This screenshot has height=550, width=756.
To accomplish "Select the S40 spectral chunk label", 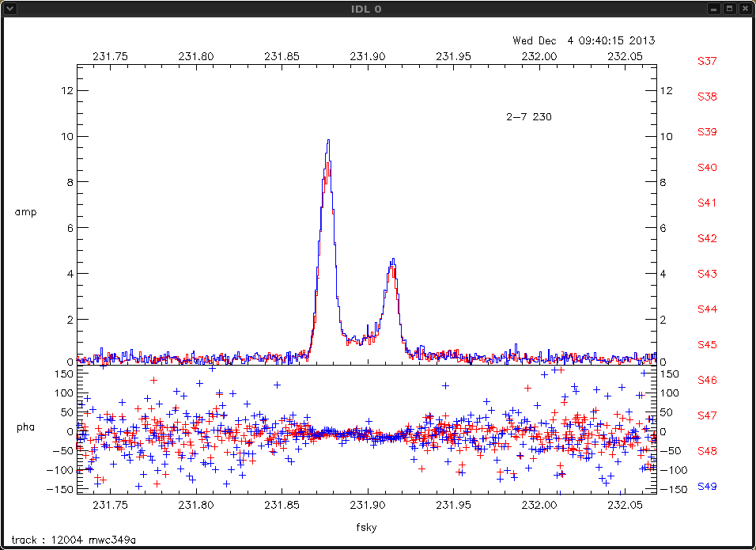I will coord(706,168).
